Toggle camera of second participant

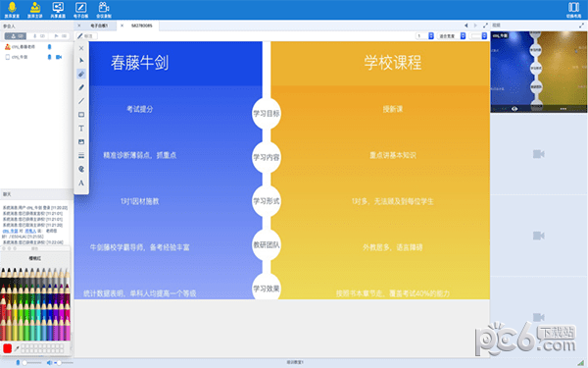pos(59,57)
